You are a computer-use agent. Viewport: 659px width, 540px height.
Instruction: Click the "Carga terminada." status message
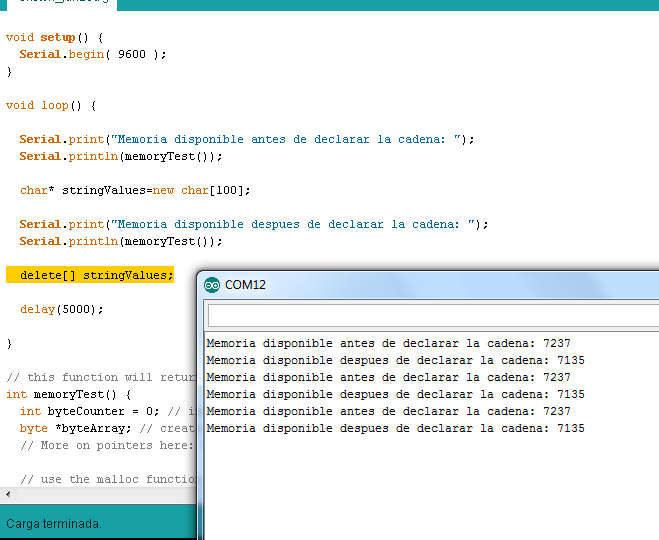(x=54, y=523)
